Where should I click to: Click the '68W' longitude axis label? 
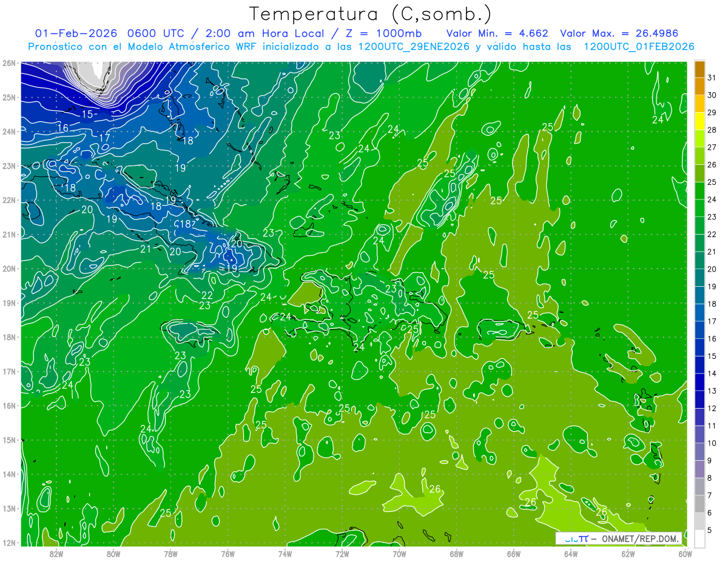point(456,553)
